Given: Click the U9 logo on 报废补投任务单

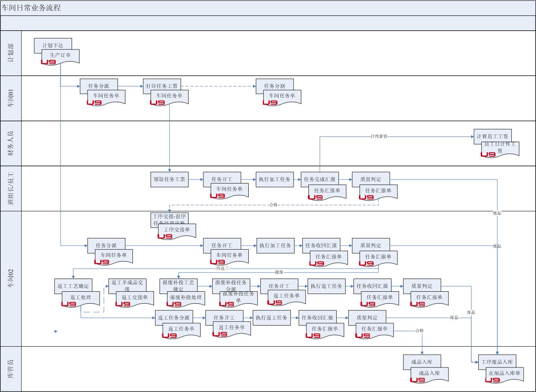Looking at the screenshot, I should coord(226,304).
